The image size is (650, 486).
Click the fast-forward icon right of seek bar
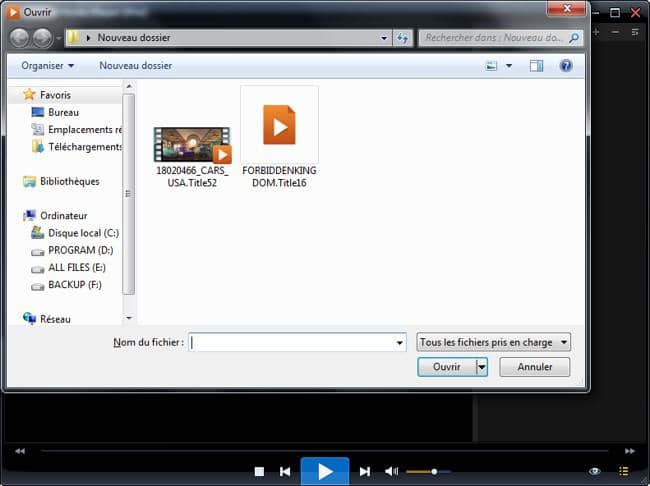[x=630, y=451]
